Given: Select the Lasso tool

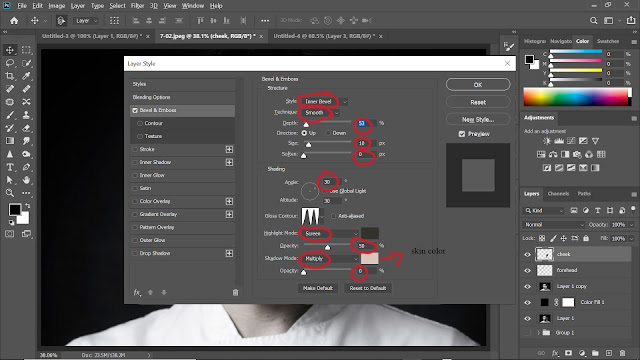Looking at the screenshot, I should [10, 63].
